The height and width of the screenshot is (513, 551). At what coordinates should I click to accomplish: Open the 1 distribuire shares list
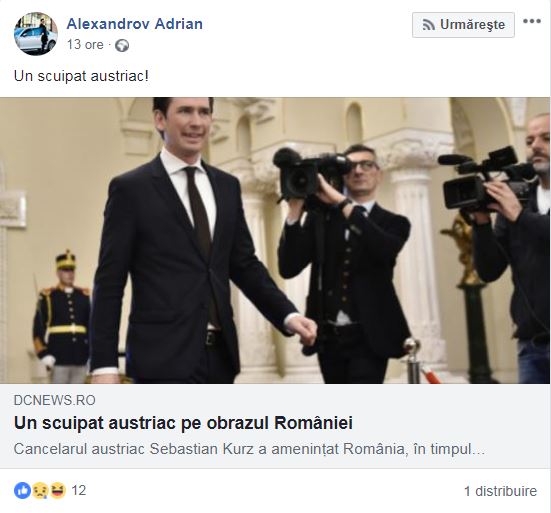pyautogui.click(x=500, y=491)
